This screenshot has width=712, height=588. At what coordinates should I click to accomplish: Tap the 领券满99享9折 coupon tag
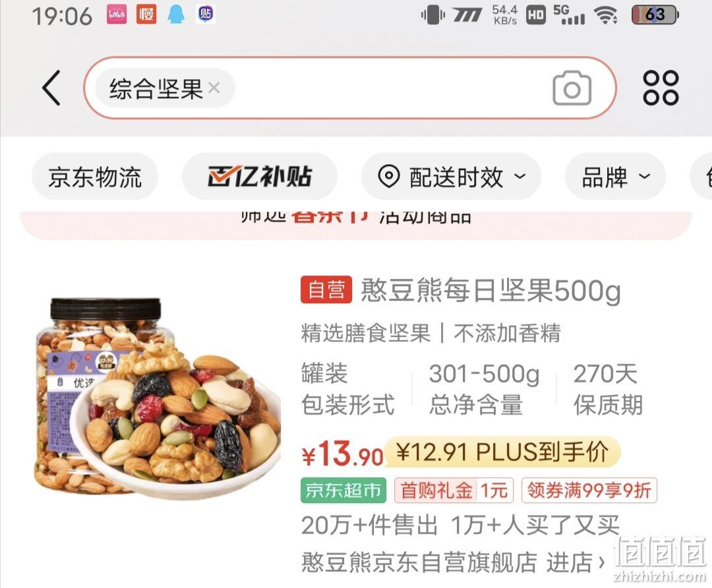click(589, 490)
